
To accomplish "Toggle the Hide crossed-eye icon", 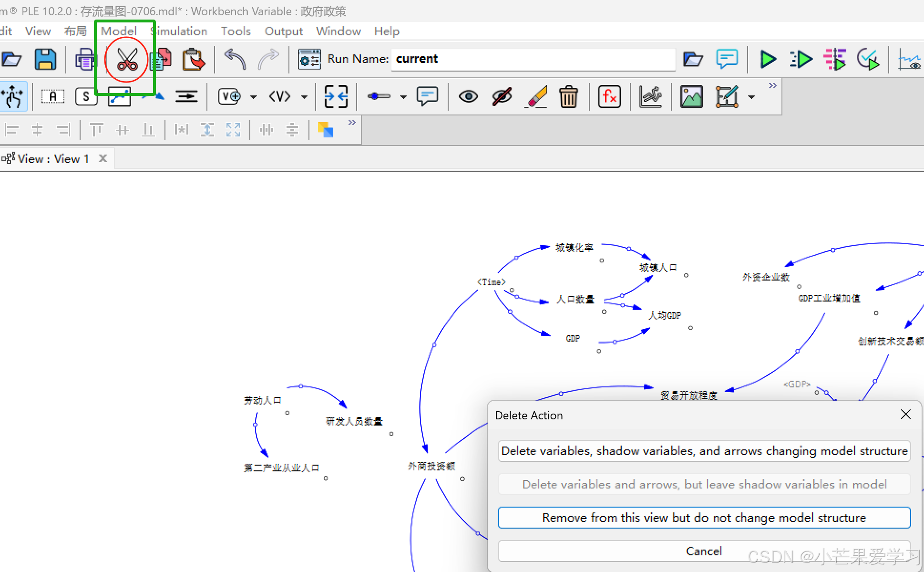I will click(502, 97).
